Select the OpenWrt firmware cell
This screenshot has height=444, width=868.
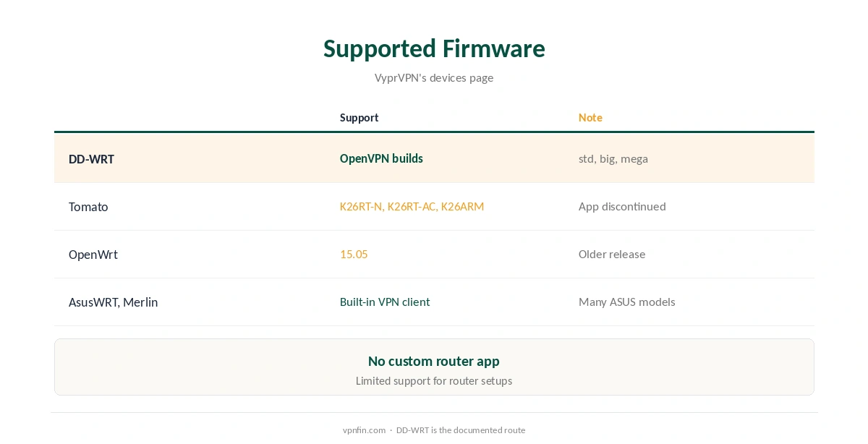(93, 255)
